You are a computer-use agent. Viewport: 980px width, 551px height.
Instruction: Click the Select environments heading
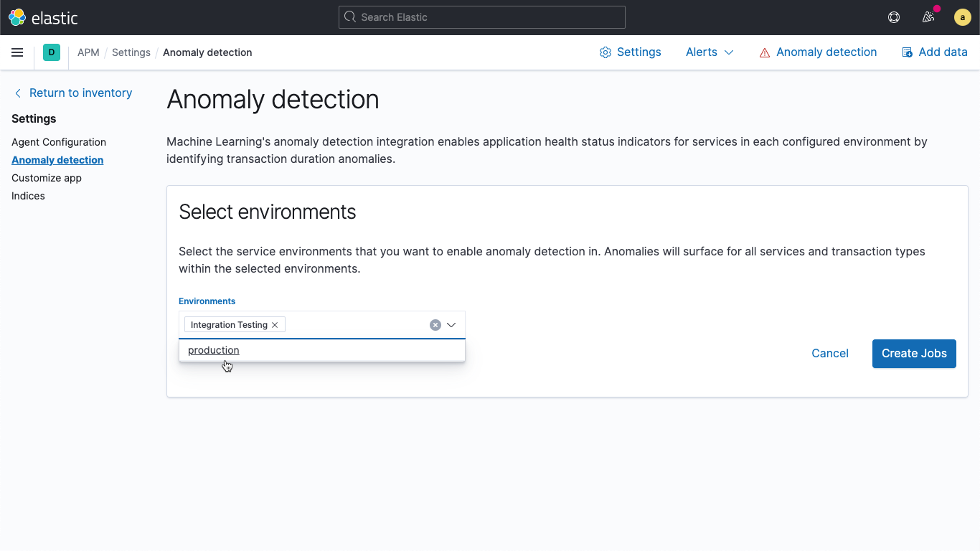click(x=268, y=212)
